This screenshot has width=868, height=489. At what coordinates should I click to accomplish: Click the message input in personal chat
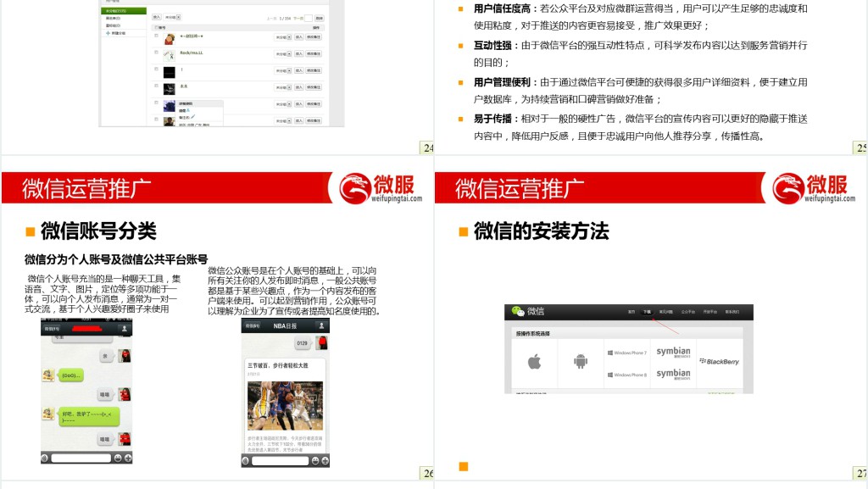point(81,458)
